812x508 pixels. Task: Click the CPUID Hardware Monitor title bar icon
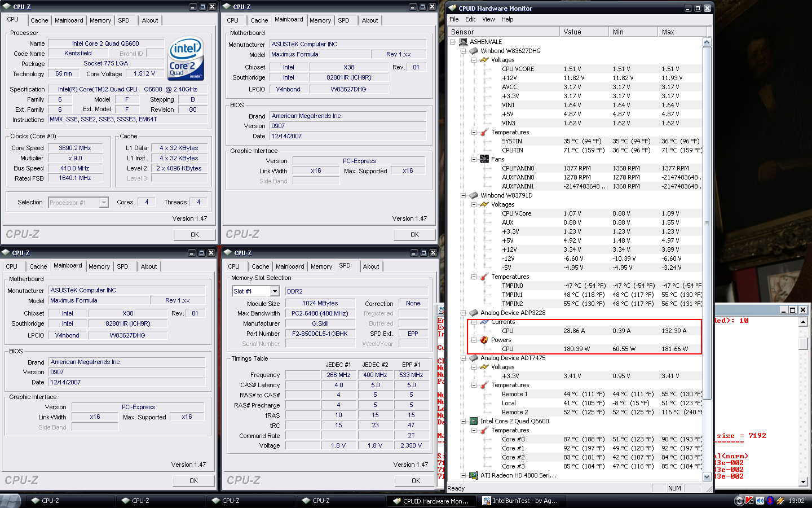click(x=452, y=8)
